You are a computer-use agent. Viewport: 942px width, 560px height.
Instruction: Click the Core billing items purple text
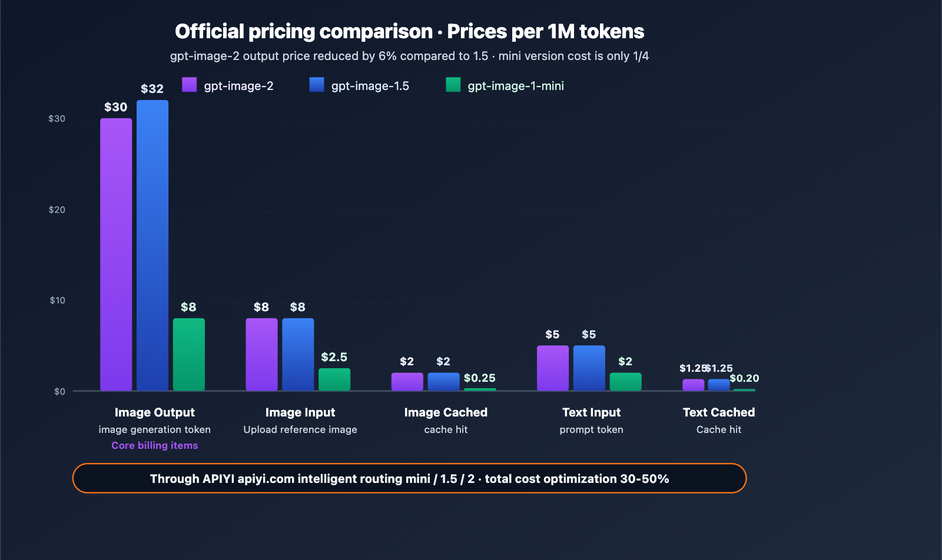[x=154, y=445]
